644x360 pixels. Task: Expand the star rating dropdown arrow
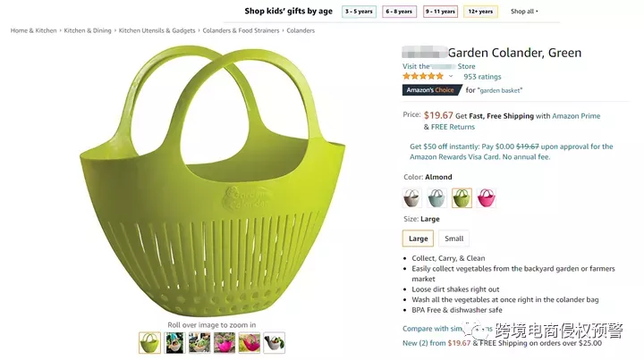tap(451, 77)
